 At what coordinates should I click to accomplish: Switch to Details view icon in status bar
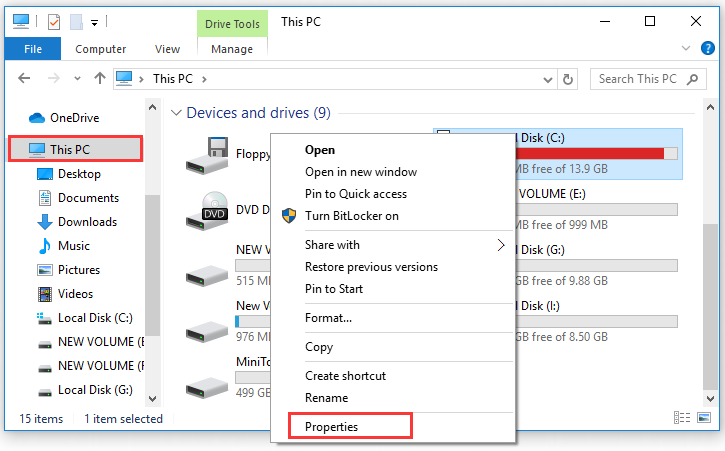pos(682,418)
